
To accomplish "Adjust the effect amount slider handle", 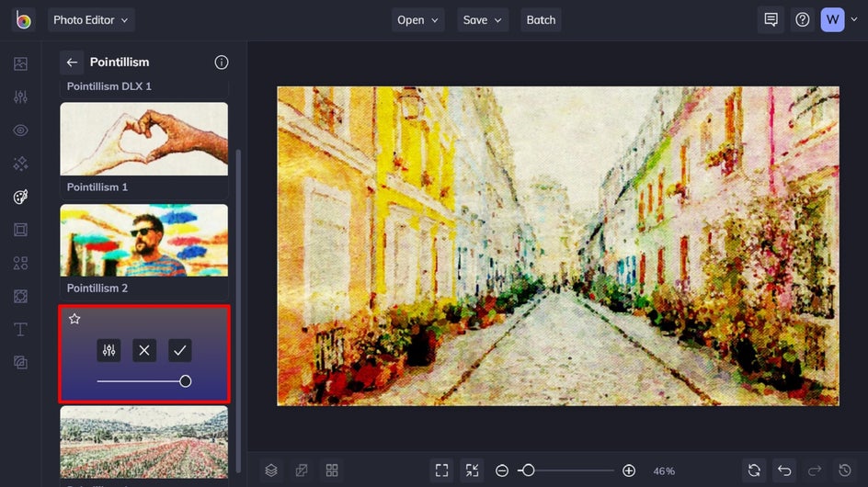I will coord(186,381).
